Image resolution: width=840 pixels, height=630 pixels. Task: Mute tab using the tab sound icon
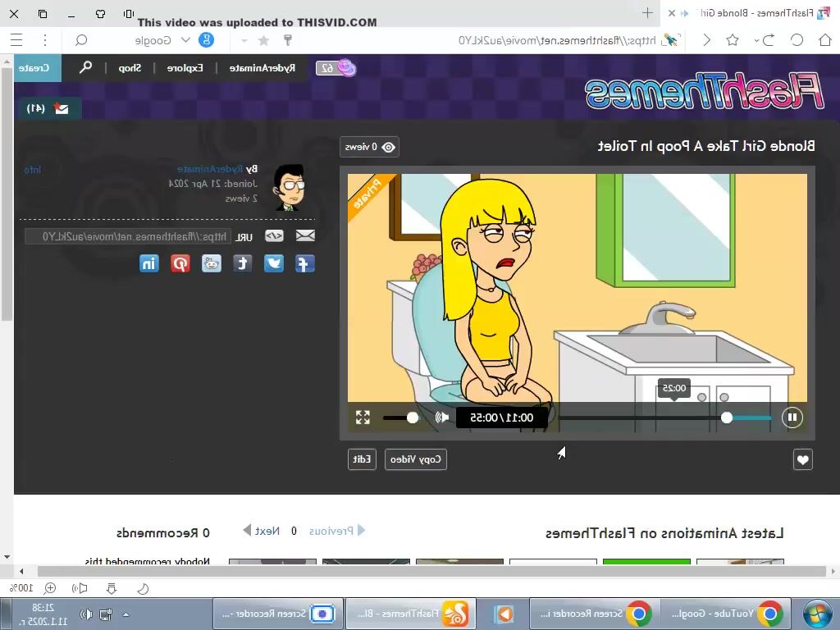point(685,13)
